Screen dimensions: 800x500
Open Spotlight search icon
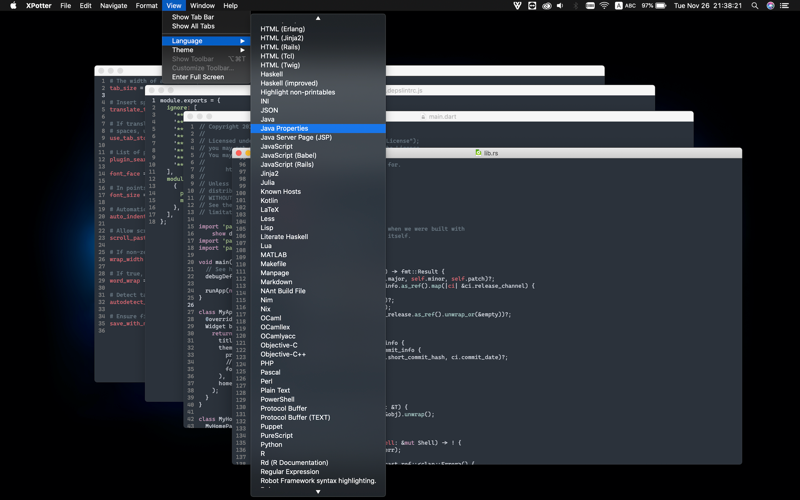(755, 6)
